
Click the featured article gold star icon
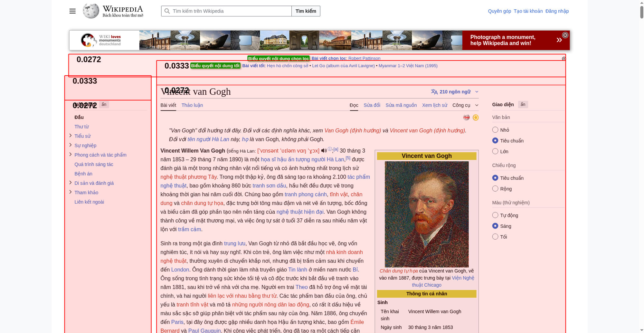[x=476, y=118]
